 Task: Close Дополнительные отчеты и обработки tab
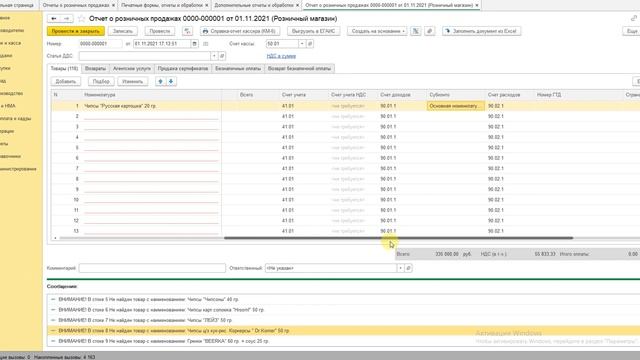[297, 5]
